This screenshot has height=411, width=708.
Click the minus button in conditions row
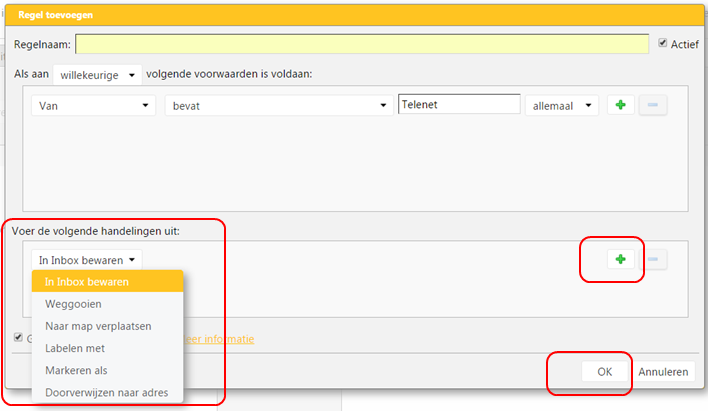(652, 105)
